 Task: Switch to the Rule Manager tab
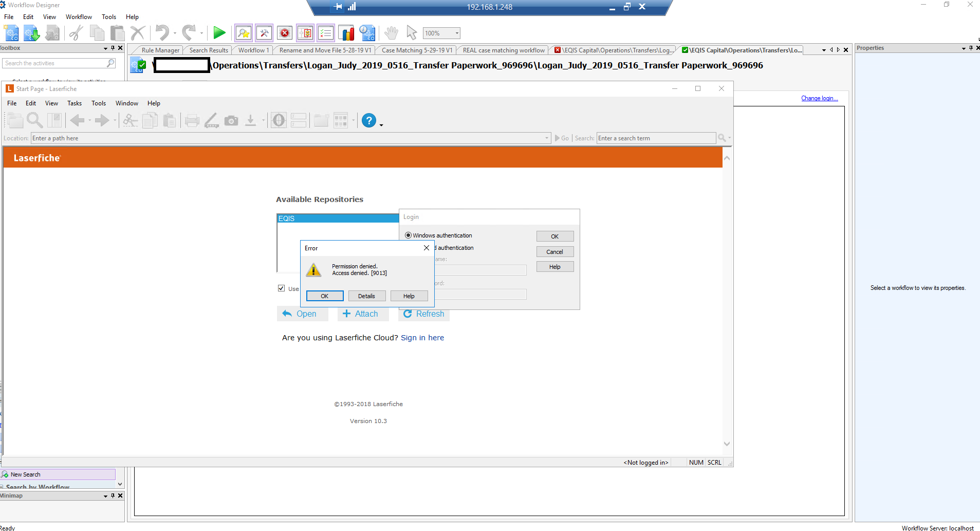pos(160,50)
